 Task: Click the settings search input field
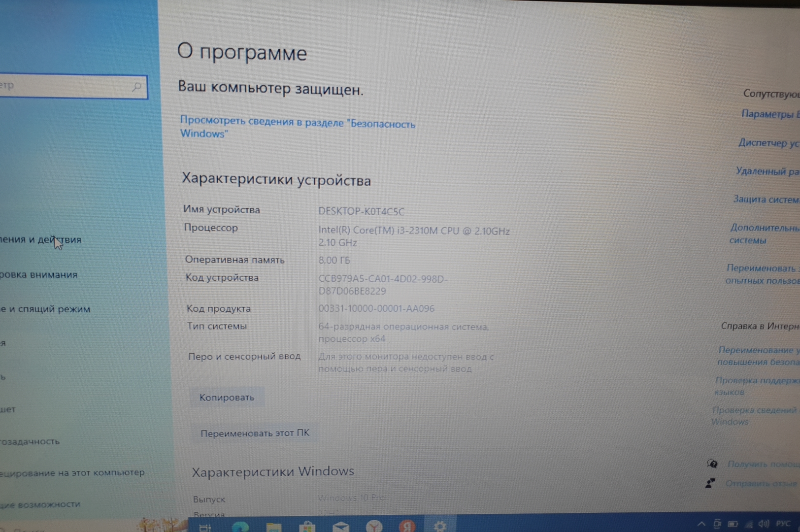[64, 87]
